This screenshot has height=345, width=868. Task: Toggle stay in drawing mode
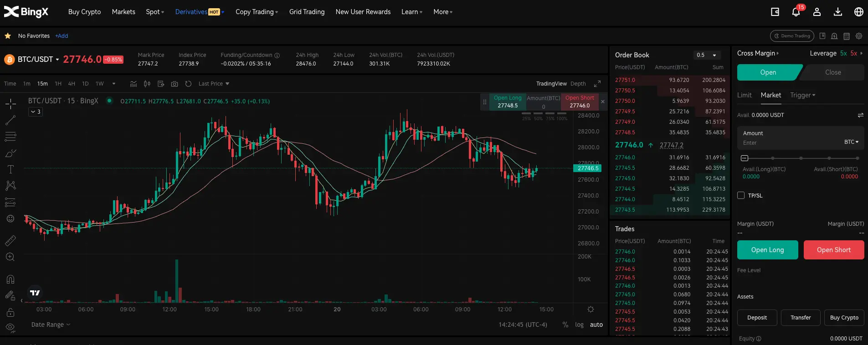click(10, 295)
